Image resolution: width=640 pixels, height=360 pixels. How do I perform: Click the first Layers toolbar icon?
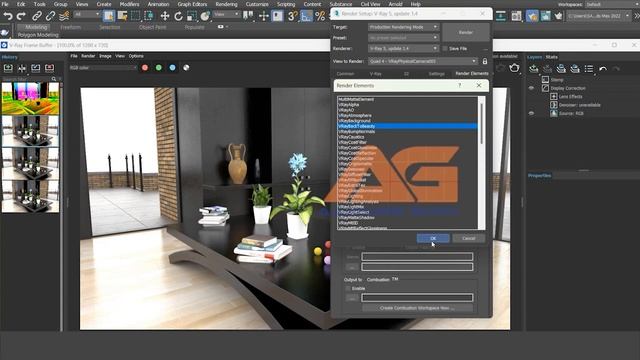[x=533, y=69]
